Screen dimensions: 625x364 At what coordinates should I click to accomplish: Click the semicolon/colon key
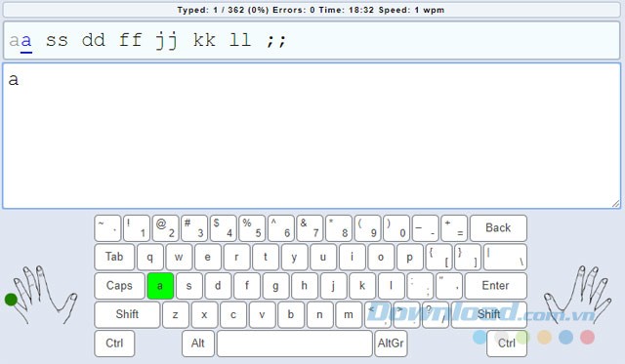[420, 286]
